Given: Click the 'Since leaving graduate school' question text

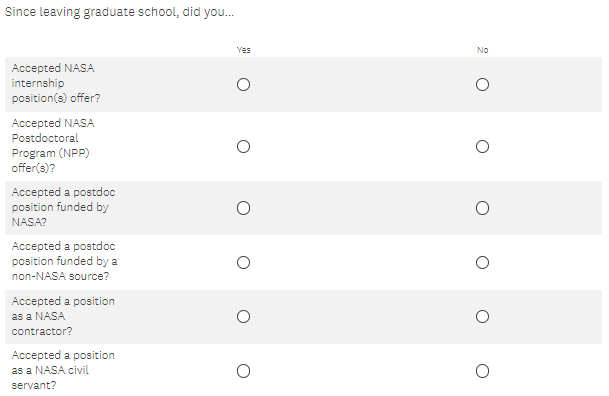Looking at the screenshot, I should pyautogui.click(x=119, y=12).
